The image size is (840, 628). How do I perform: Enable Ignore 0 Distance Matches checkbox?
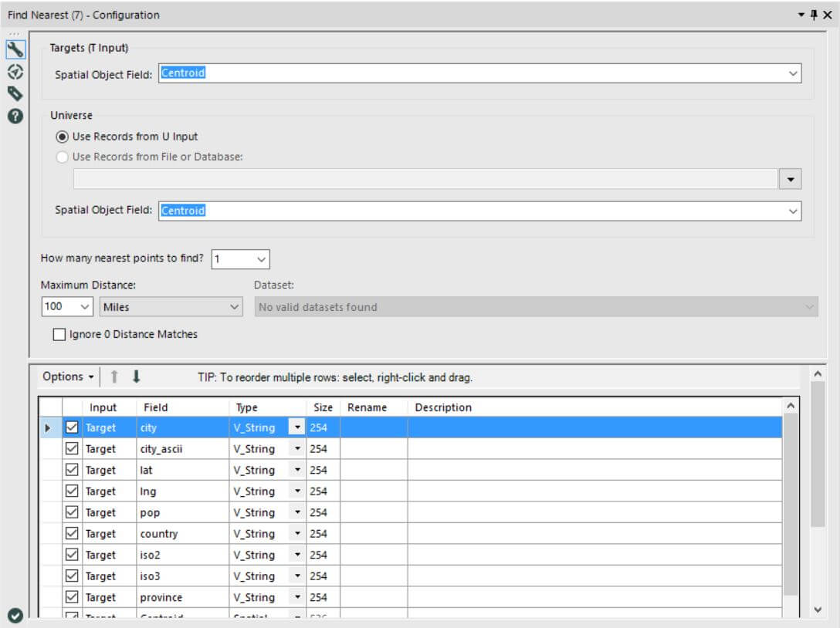click(59, 335)
